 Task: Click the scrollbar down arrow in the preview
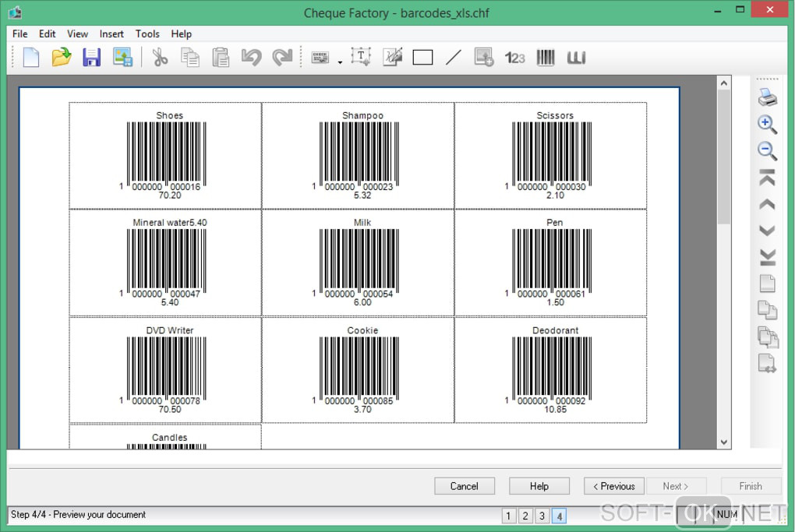(x=724, y=442)
